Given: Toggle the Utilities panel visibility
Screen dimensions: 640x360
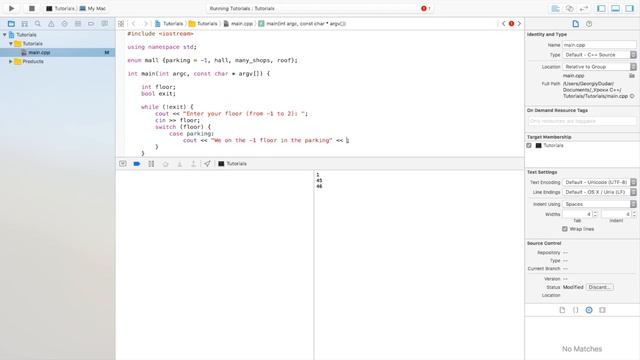Looking at the screenshot, I should tap(629, 8).
